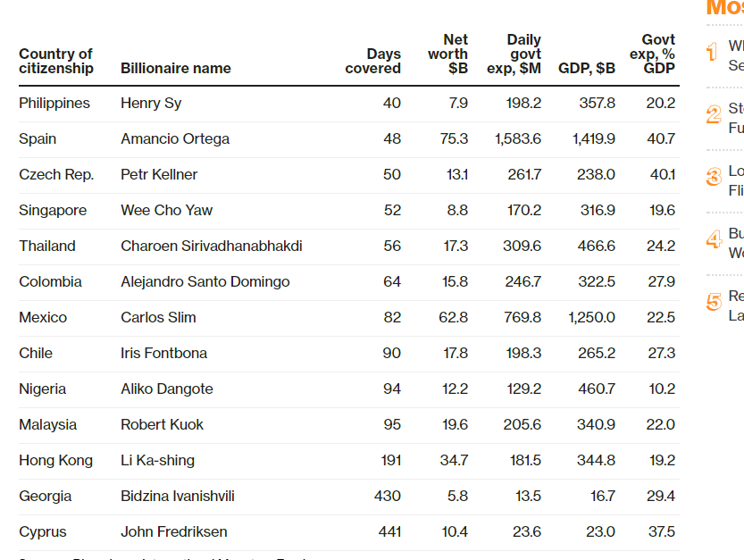Select the Carlos Slim name cell
The height and width of the screenshot is (560, 744).
coord(158,318)
